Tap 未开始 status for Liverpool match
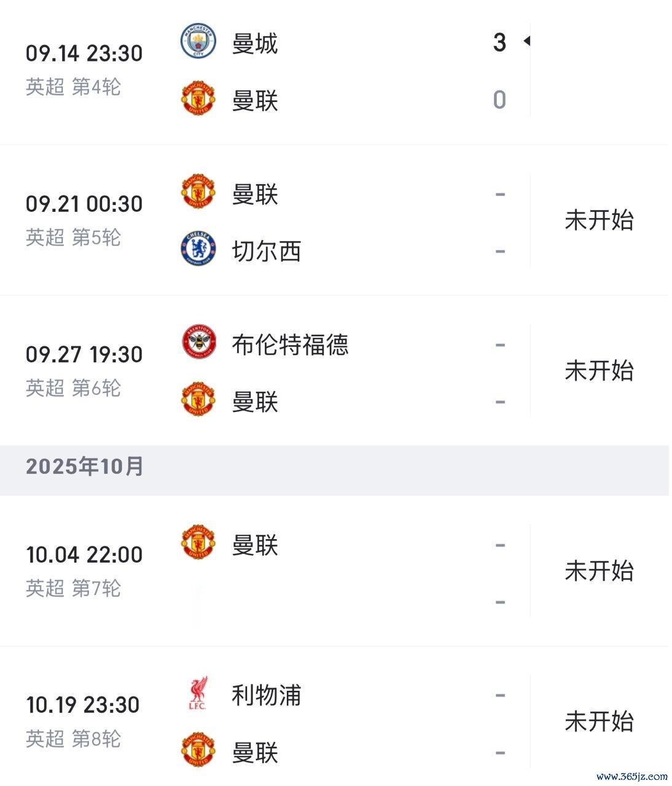Image resolution: width=672 pixels, height=786 pixels. [x=599, y=722]
